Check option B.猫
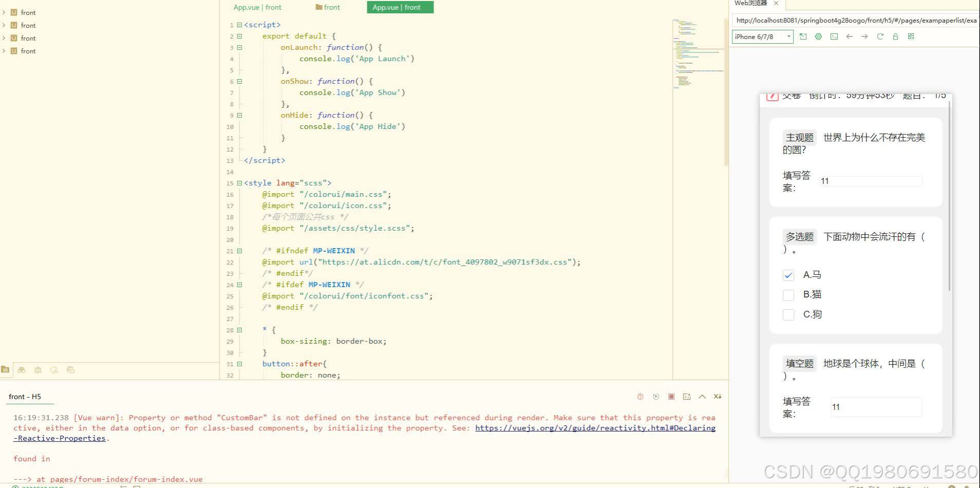This screenshot has width=980, height=488. 788,295
